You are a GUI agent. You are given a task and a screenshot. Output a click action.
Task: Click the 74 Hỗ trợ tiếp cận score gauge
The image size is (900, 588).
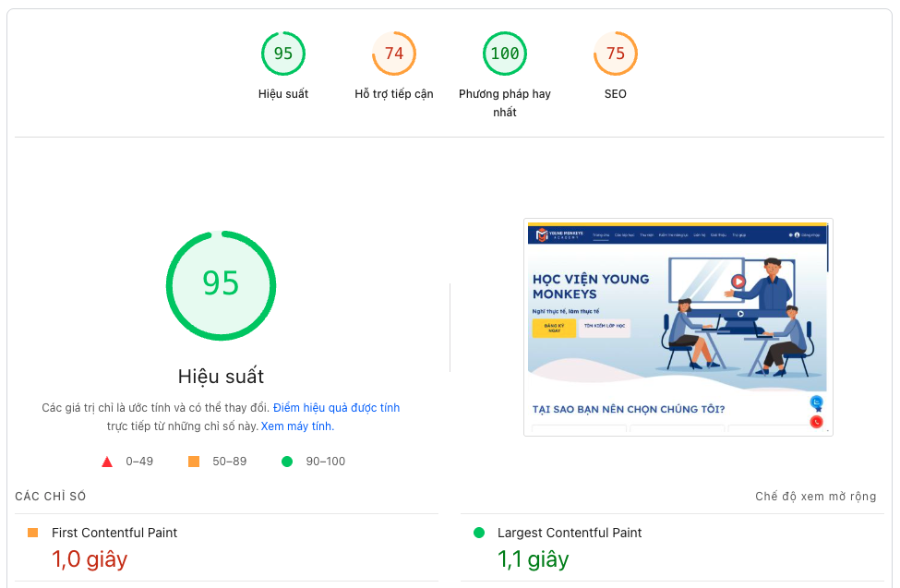tap(394, 53)
